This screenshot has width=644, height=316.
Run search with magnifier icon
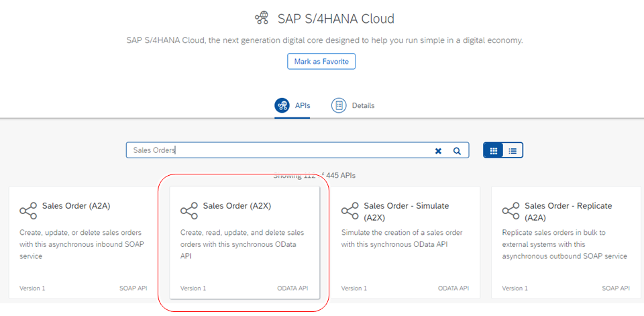[x=457, y=151]
